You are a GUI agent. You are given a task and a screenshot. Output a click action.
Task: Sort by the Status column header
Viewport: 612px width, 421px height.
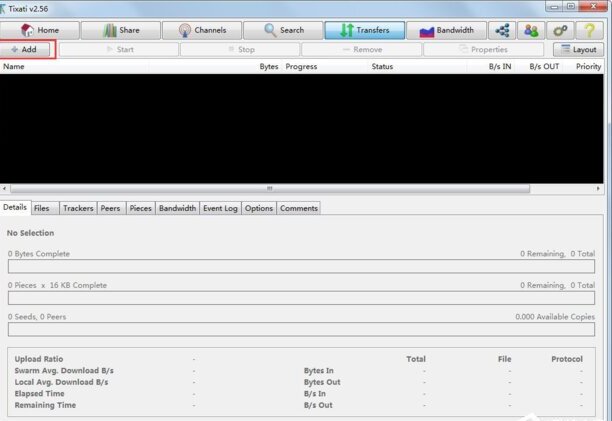coord(382,67)
